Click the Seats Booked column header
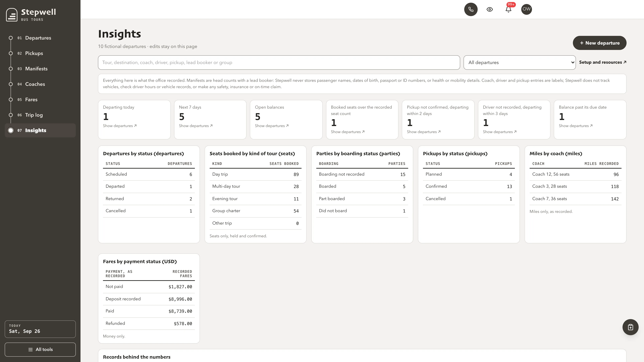 click(x=284, y=164)
